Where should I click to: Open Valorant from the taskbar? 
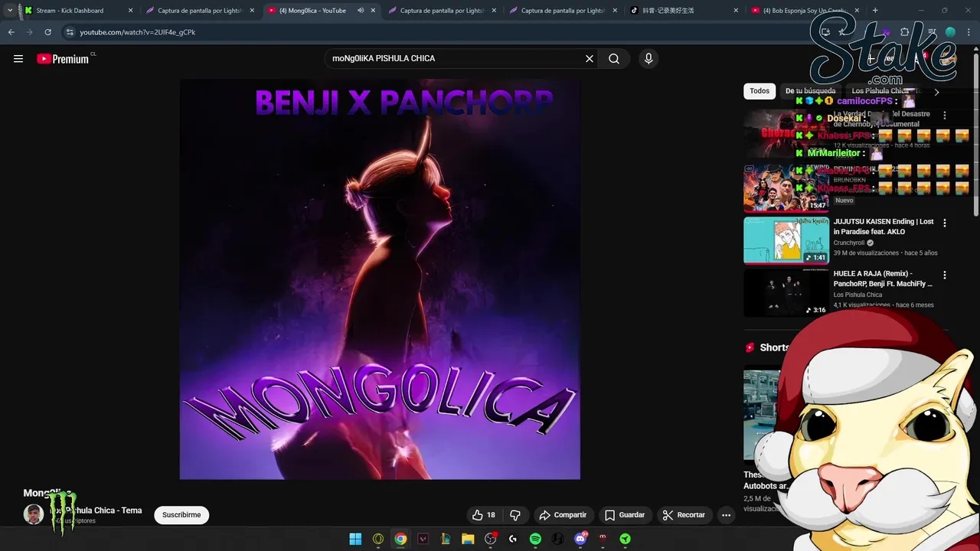click(423, 539)
